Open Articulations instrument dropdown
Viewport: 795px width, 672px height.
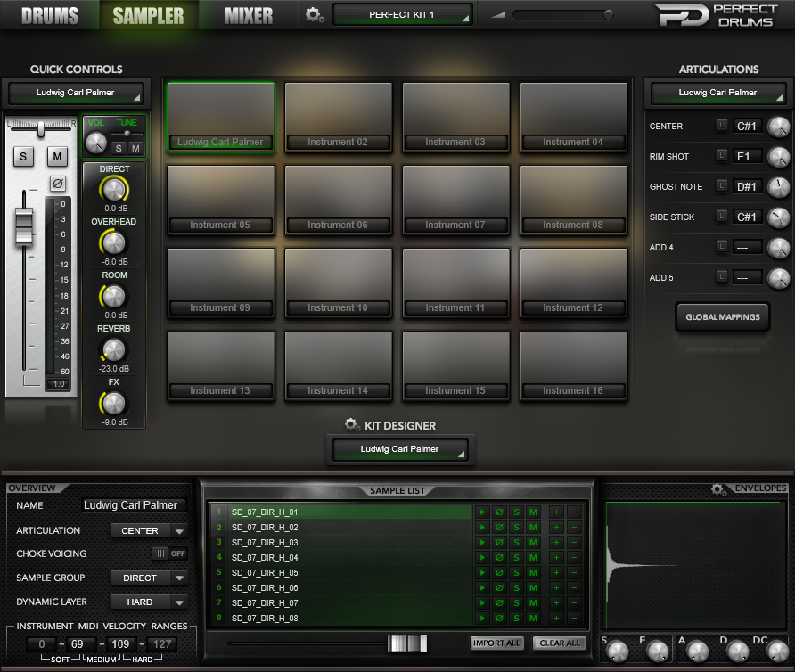click(x=718, y=93)
